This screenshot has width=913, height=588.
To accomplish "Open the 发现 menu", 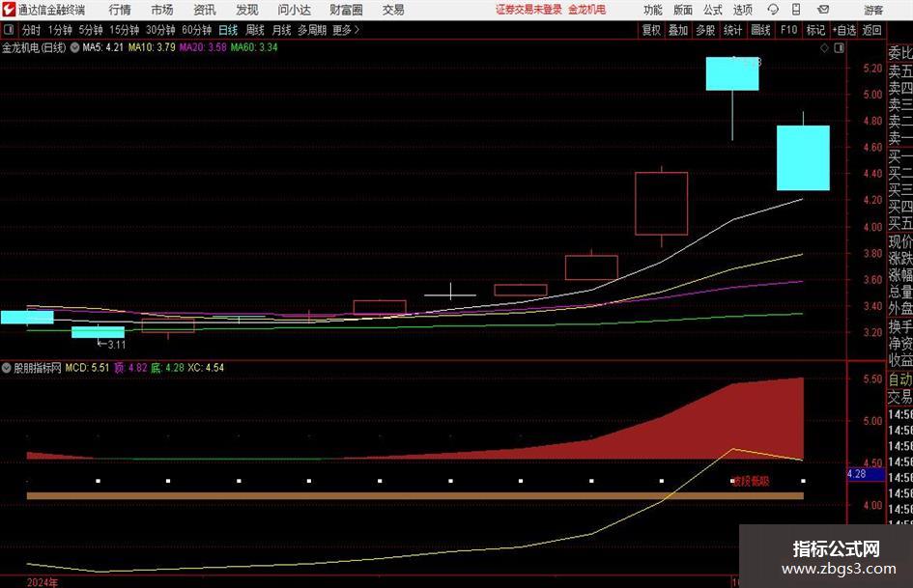I will 247,10.
